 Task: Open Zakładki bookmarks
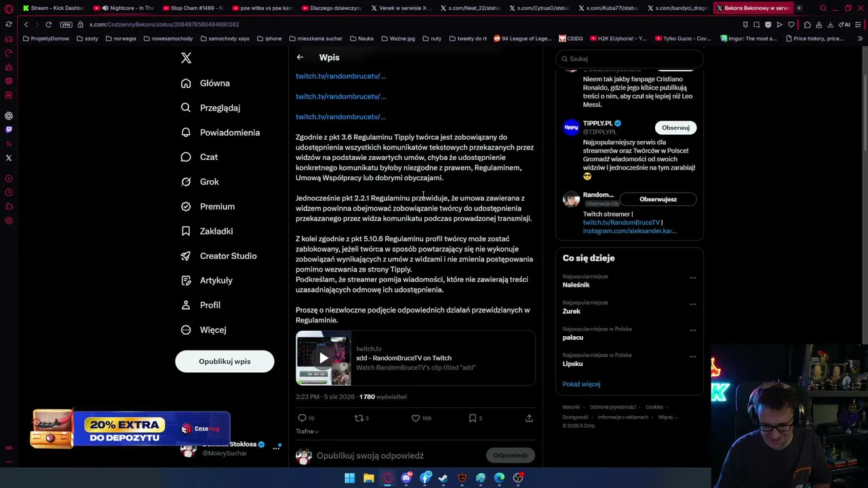point(207,231)
